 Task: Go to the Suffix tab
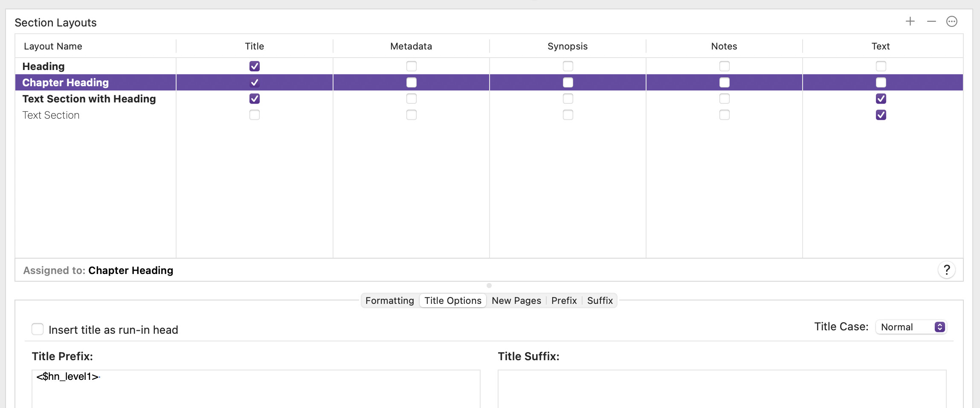tap(600, 300)
